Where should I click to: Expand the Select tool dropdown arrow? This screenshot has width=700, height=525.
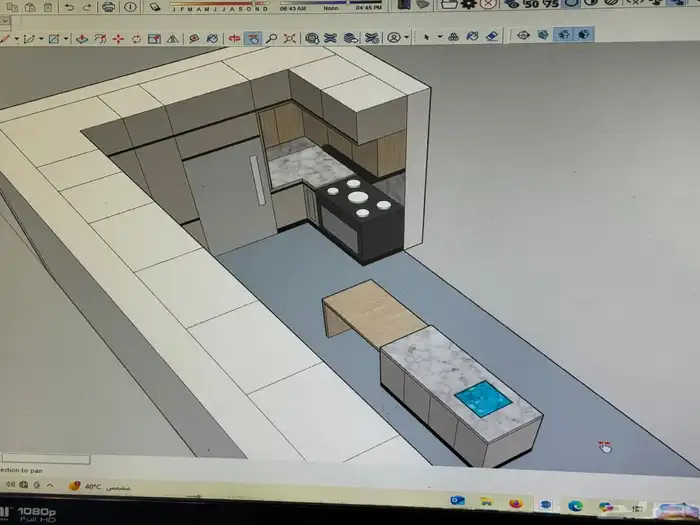(440, 37)
